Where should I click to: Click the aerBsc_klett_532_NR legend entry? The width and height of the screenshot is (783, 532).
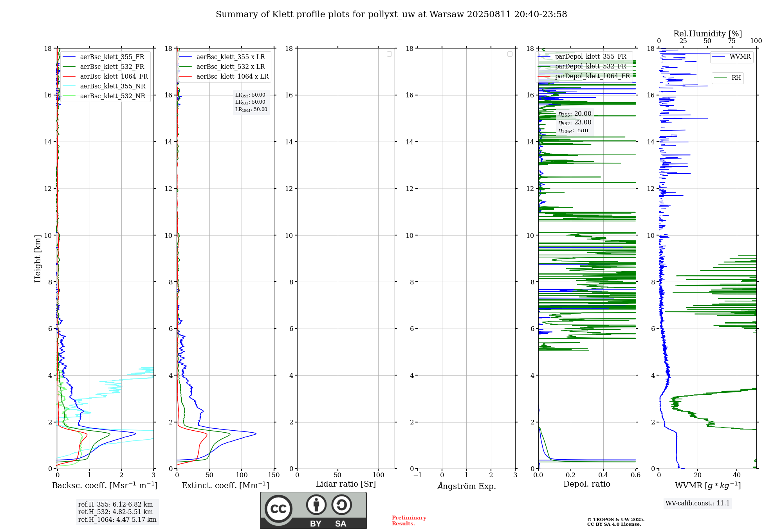(x=112, y=96)
